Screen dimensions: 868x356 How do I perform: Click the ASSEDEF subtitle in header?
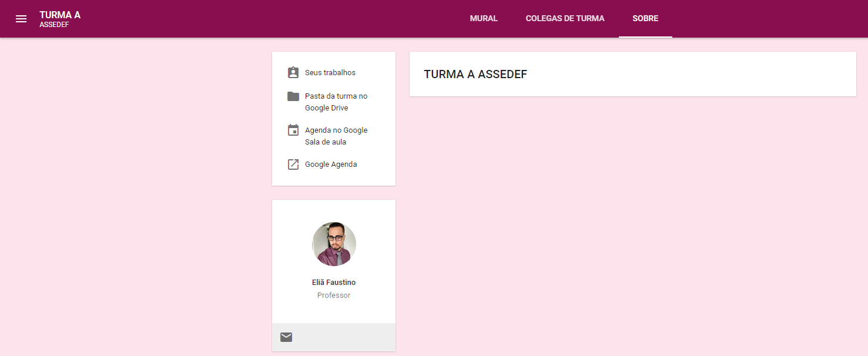tap(54, 25)
